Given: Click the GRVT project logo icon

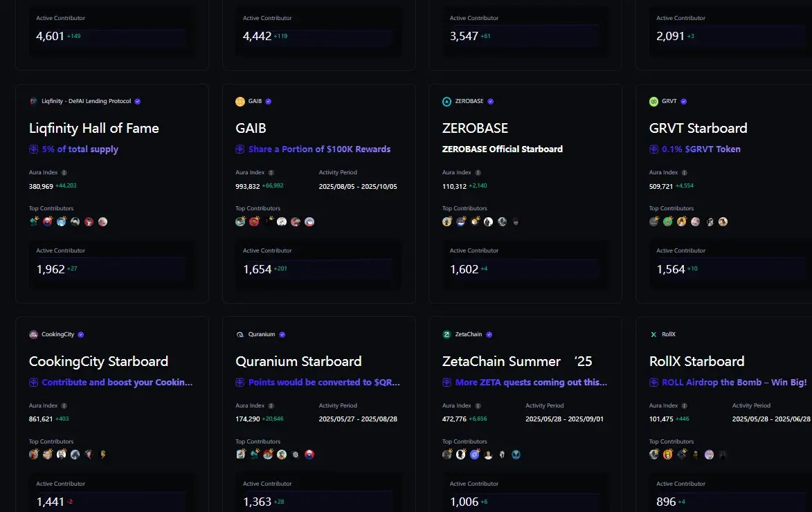Looking at the screenshot, I should point(654,102).
